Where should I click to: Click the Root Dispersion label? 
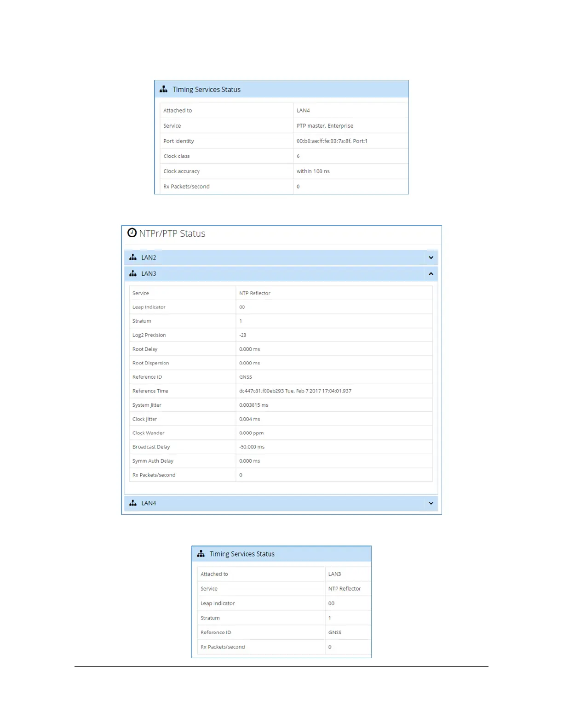pyautogui.click(x=150, y=363)
